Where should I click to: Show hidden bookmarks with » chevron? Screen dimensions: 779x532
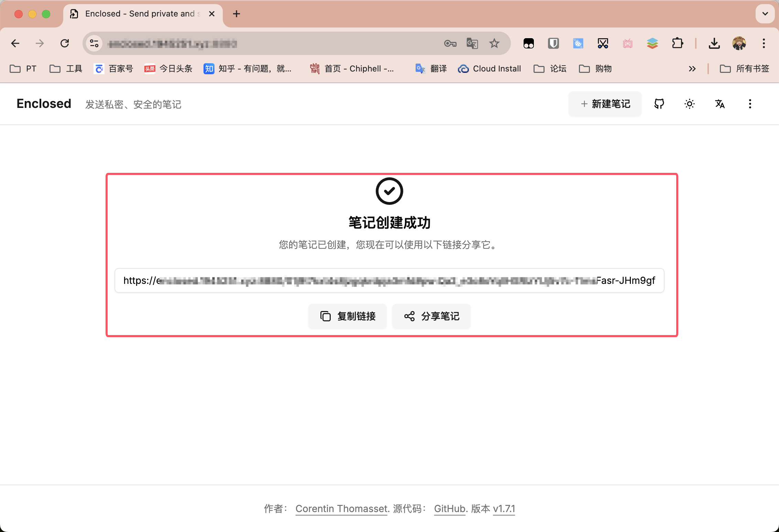[692, 69]
